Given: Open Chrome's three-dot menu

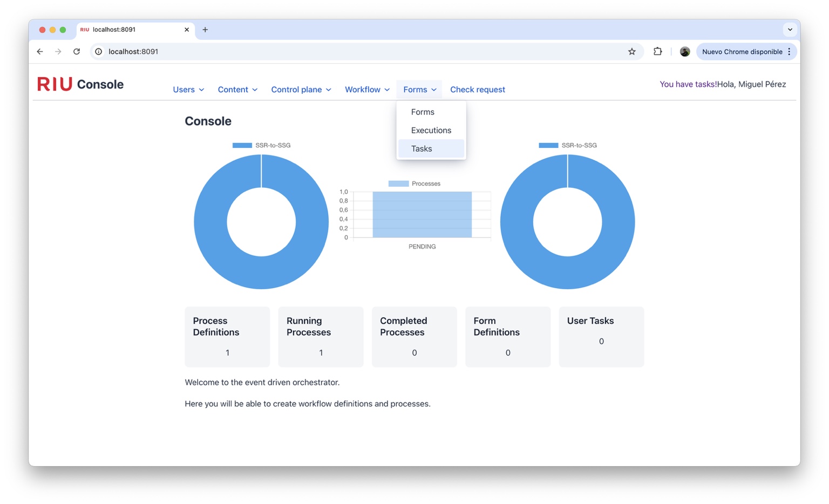Looking at the screenshot, I should [789, 51].
